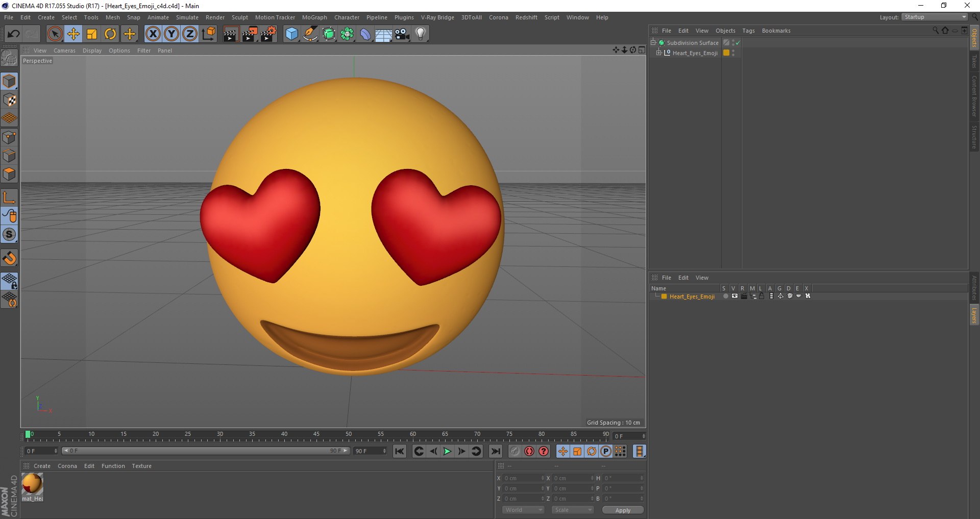
Task: Click the Record Active Objects button
Action: pos(515,451)
